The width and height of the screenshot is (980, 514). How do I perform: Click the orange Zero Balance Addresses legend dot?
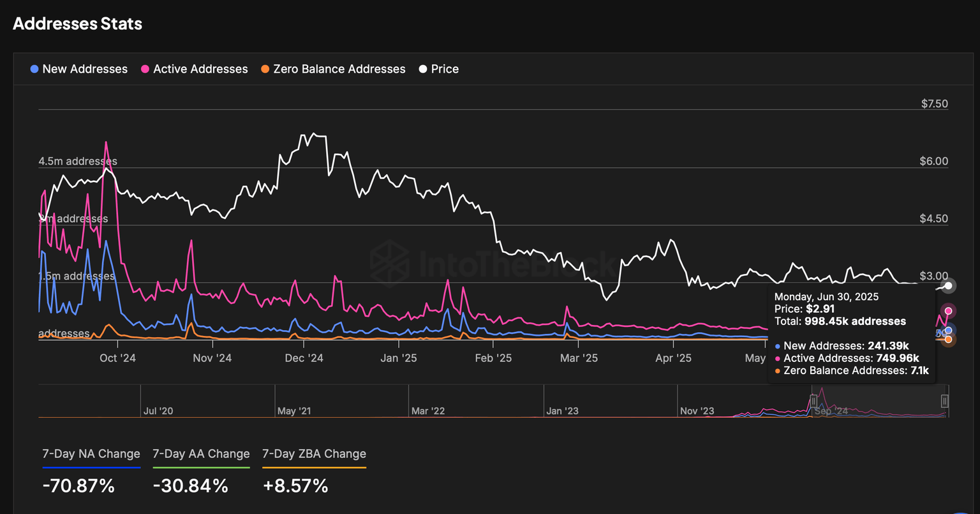point(265,69)
